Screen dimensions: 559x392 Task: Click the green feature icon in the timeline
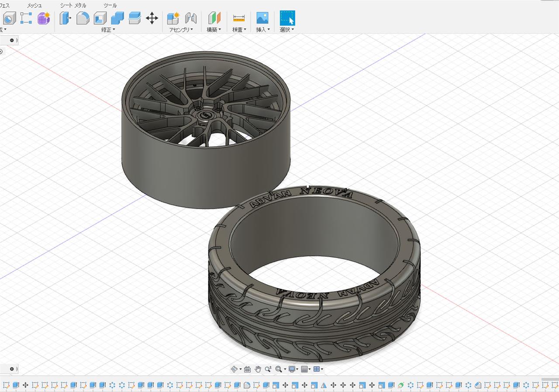coord(400,385)
